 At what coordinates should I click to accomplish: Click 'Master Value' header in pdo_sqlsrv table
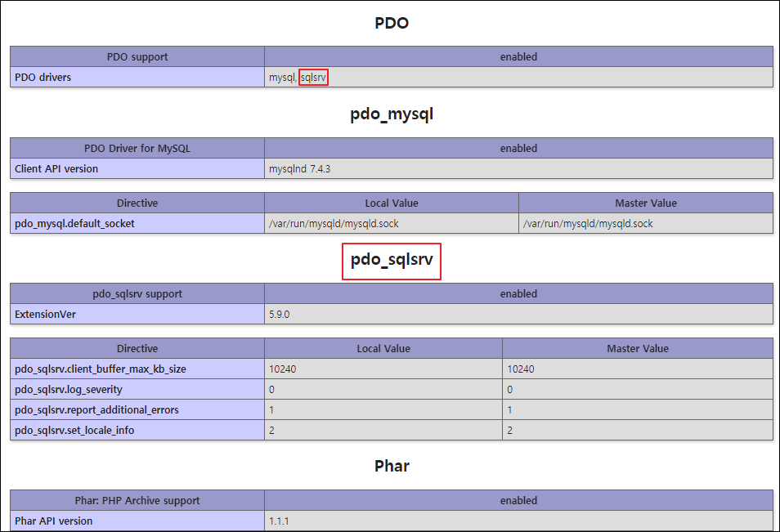(x=638, y=348)
